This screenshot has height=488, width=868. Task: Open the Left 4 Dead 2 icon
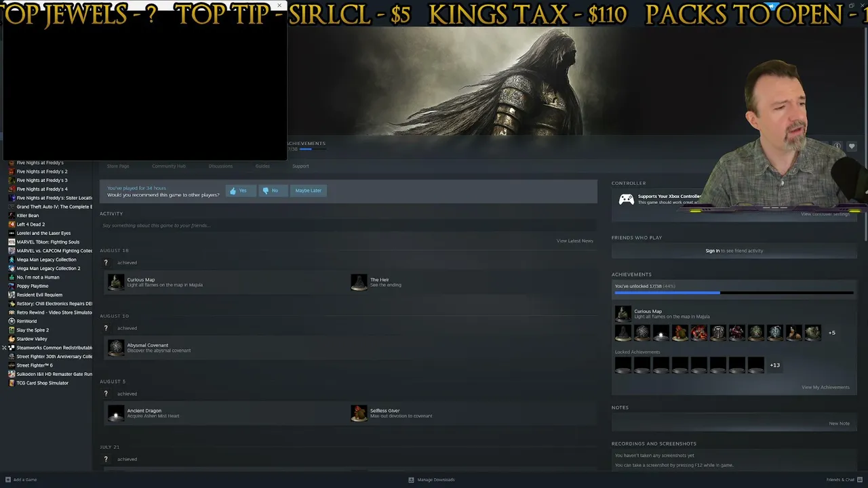12,224
